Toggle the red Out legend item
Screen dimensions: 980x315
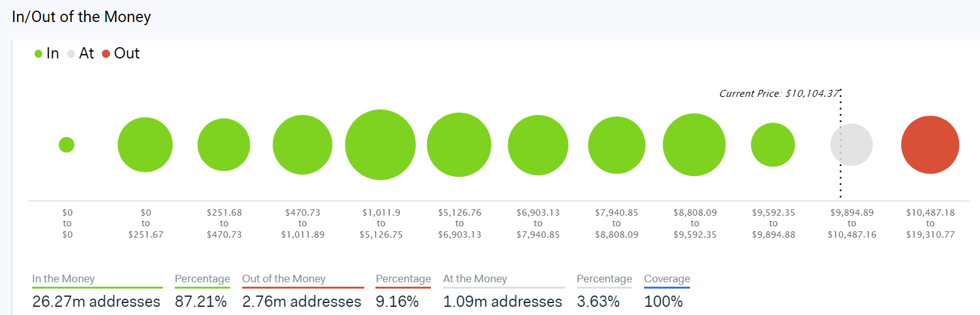pos(120,53)
